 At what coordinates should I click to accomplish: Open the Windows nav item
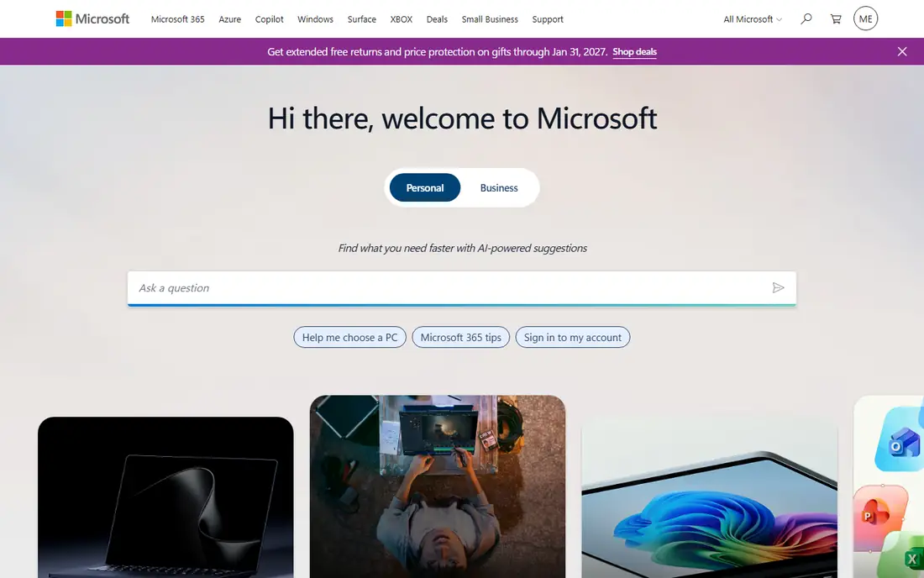315,18
